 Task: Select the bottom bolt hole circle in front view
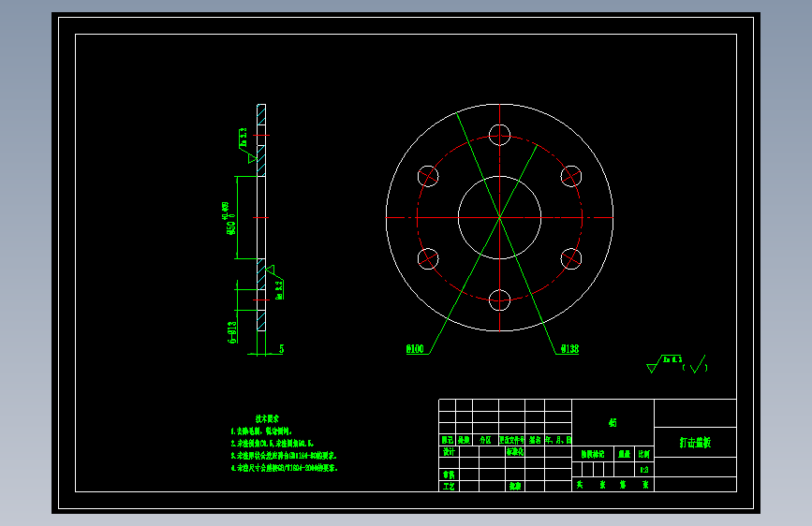(500, 300)
